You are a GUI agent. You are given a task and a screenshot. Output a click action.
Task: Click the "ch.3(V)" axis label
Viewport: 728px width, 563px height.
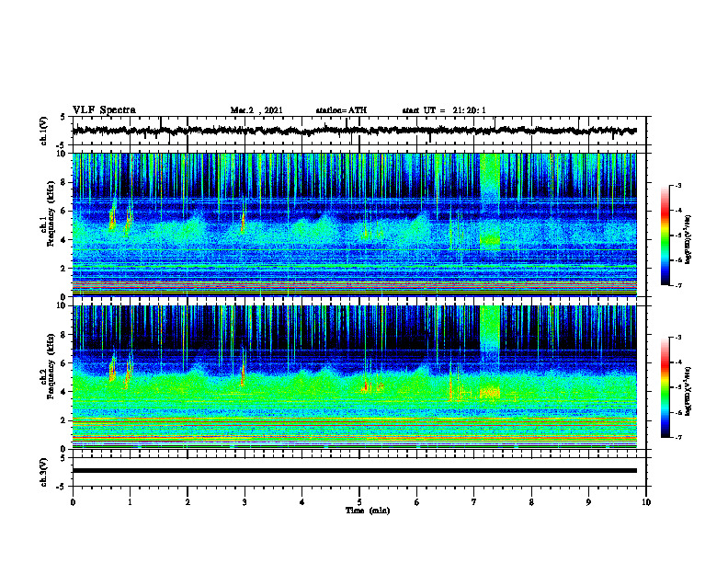coord(44,472)
